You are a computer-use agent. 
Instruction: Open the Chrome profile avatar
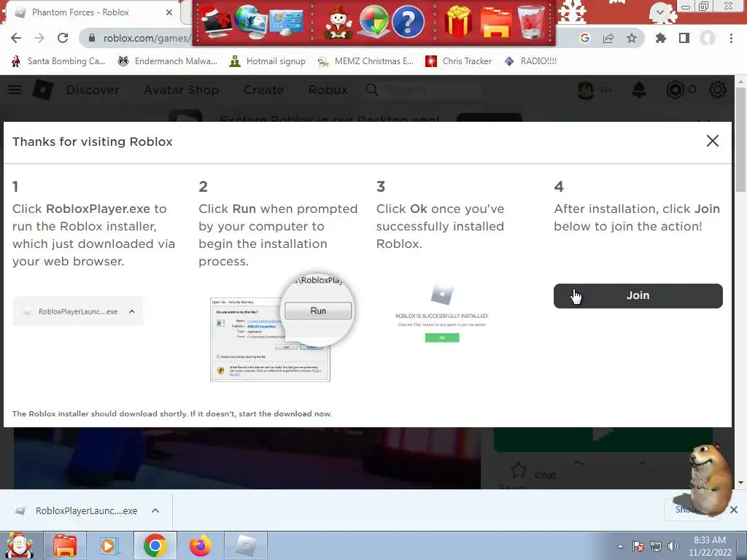click(708, 38)
